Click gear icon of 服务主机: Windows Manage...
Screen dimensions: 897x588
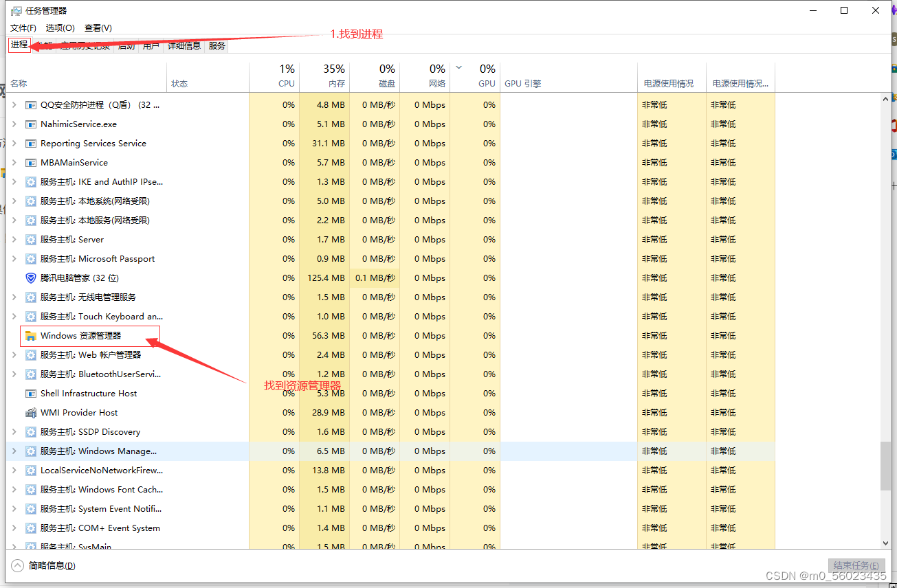coord(30,451)
